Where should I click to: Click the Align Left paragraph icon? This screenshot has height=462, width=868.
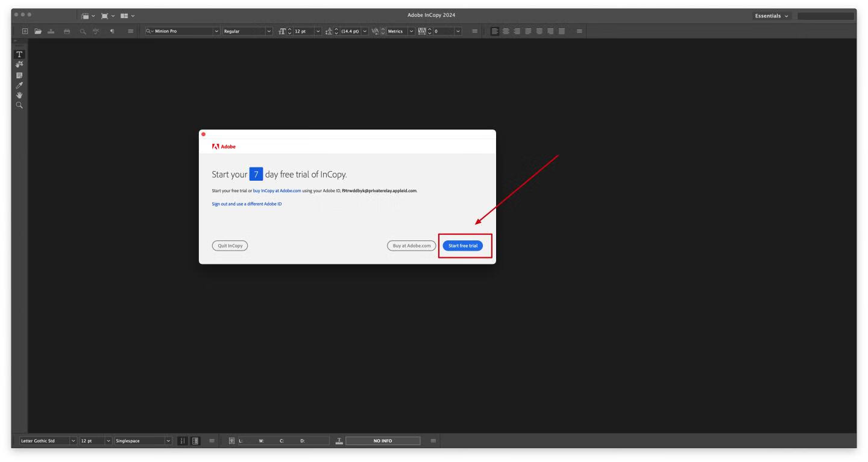coord(495,31)
